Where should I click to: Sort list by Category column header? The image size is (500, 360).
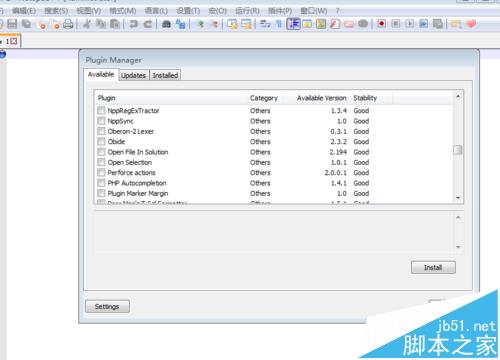click(264, 98)
